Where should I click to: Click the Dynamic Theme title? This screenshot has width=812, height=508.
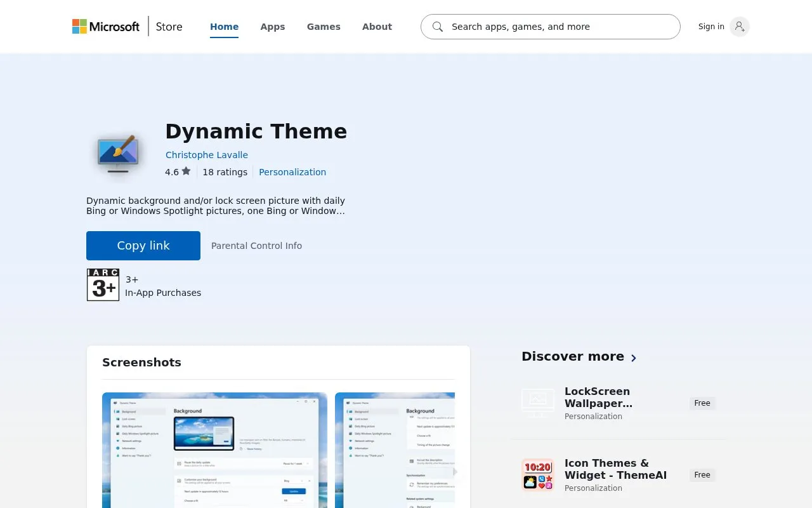pyautogui.click(x=256, y=131)
